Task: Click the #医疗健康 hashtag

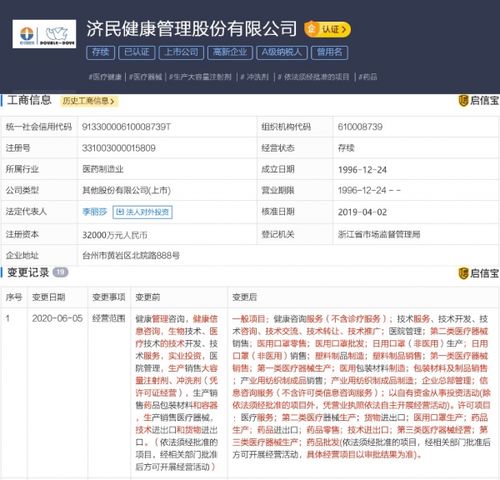Action: (x=105, y=77)
